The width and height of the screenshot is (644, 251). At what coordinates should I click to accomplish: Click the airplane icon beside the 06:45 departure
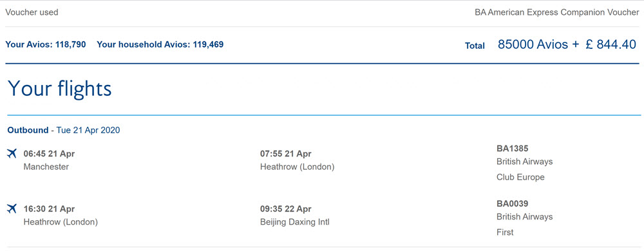12,154
